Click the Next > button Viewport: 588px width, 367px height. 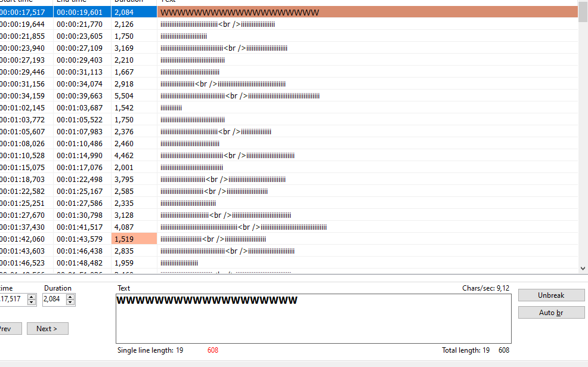point(47,328)
